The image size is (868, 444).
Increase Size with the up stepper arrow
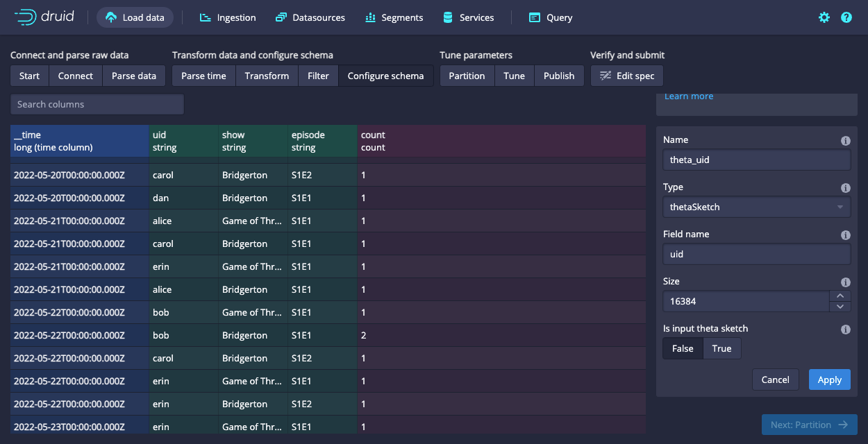(x=840, y=296)
